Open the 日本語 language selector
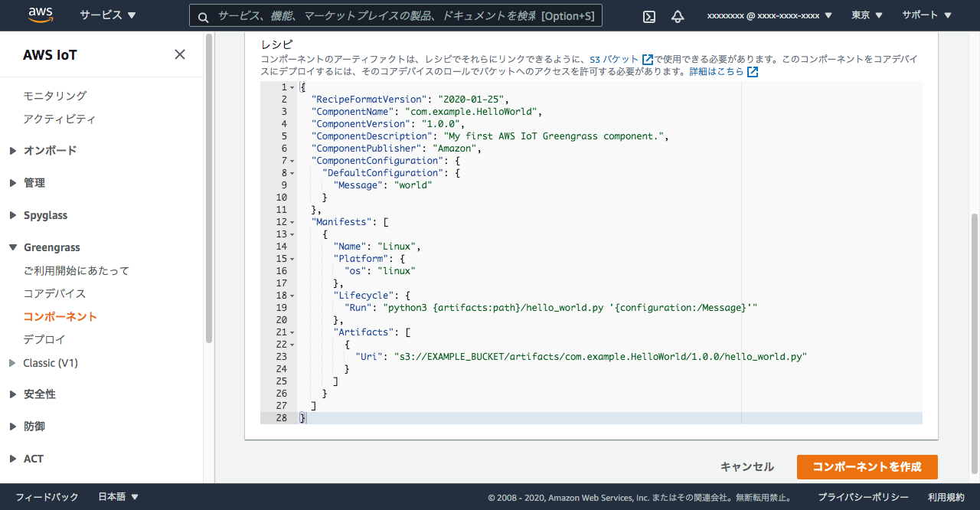 [119, 497]
